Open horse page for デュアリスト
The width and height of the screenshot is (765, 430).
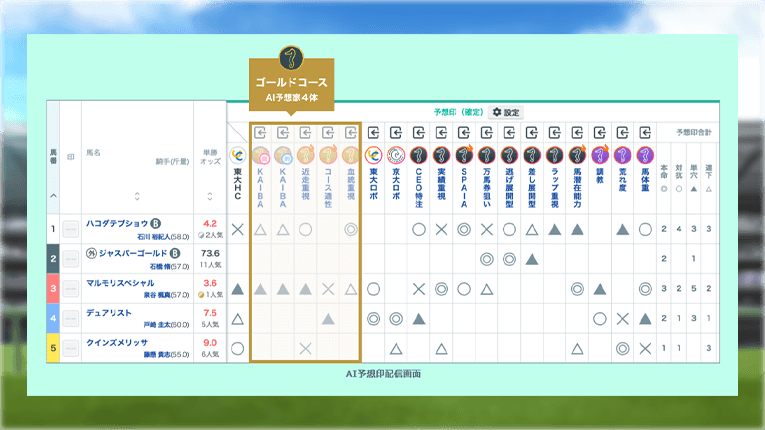pos(109,313)
